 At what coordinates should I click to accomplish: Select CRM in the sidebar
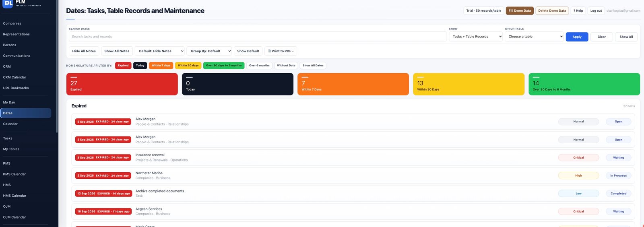(x=7, y=66)
